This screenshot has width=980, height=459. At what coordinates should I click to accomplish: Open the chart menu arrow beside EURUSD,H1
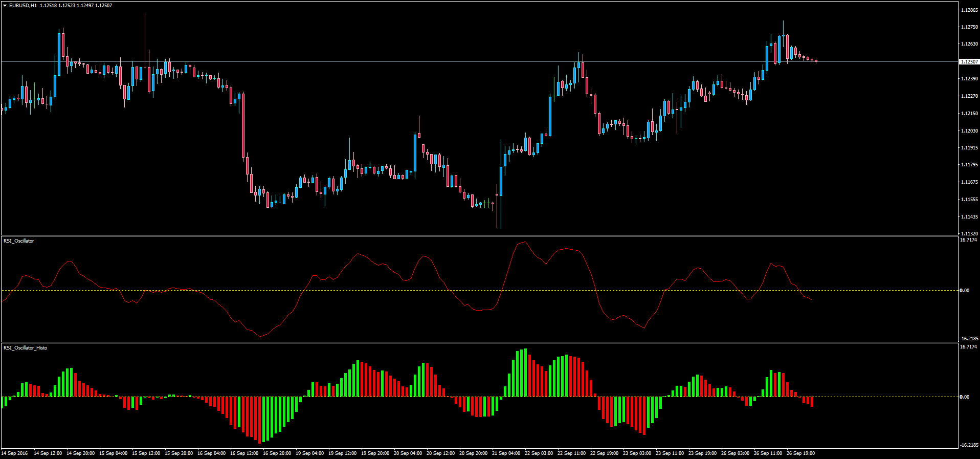click(x=5, y=6)
